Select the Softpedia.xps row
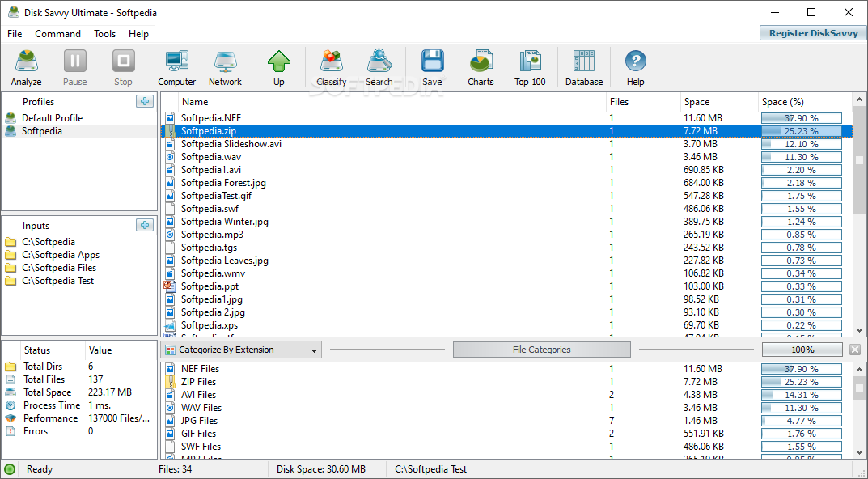The height and width of the screenshot is (479, 868). click(507, 325)
